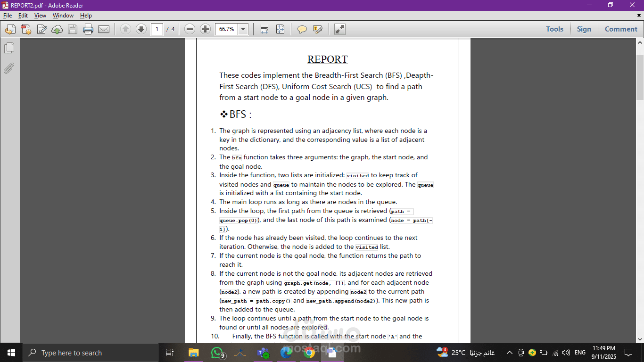Click the volume speaker tray icon
The width and height of the screenshot is (644, 362).
coord(566,353)
